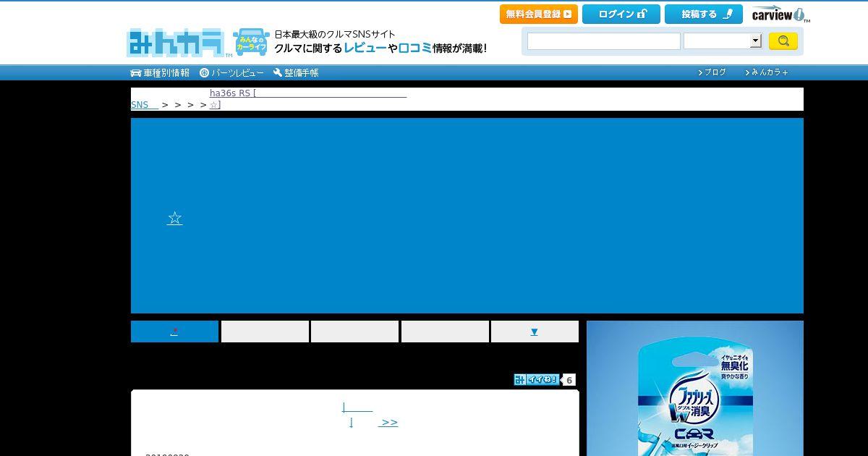The image size is (868, 456).
Task: Focus the header search text field
Action: click(x=604, y=41)
